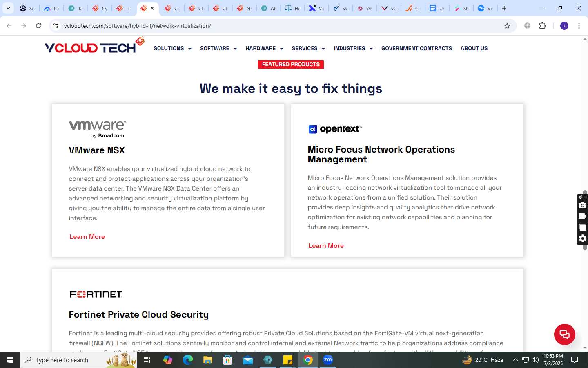Open the Chrome profile avatar

pos(564,26)
